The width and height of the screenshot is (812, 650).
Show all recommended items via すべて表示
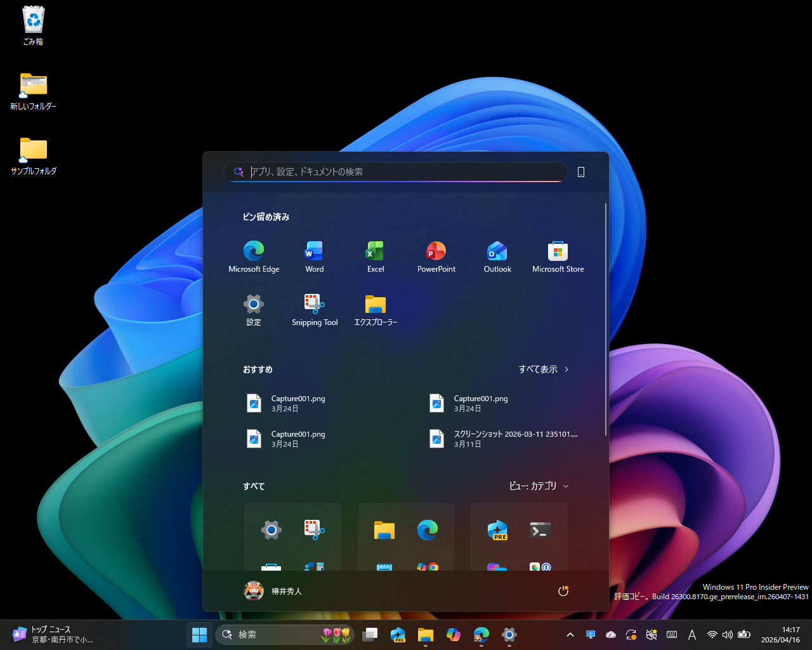coord(543,369)
